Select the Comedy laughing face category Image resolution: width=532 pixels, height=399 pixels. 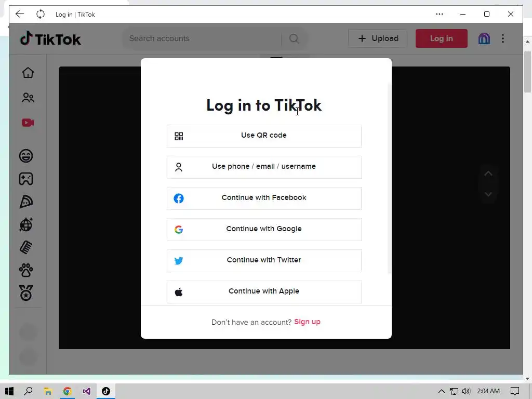tap(26, 156)
